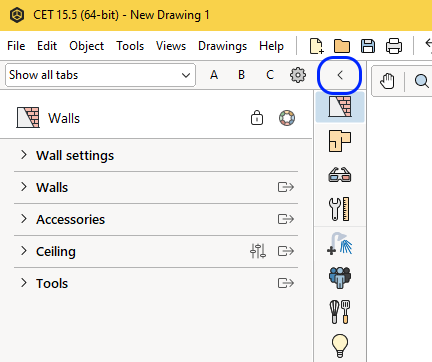The image size is (432, 362).
Task: Open the kitchen utensils tab icon
Action: pyautogui.click(x=340, y=312)
